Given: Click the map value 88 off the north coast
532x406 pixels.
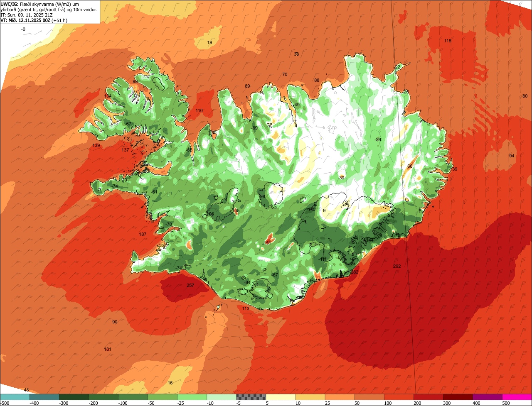Looking at the screenshot, I should click(317, 80).
